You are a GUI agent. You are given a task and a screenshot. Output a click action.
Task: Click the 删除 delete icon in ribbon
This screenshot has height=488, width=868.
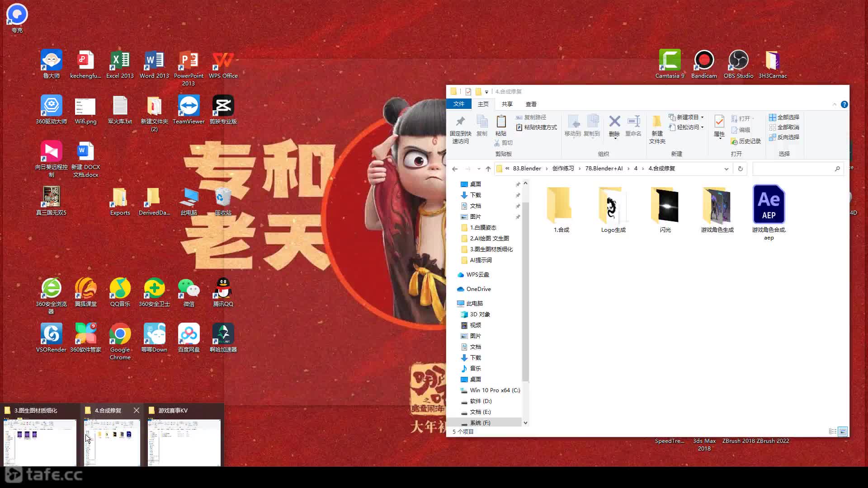614,126
